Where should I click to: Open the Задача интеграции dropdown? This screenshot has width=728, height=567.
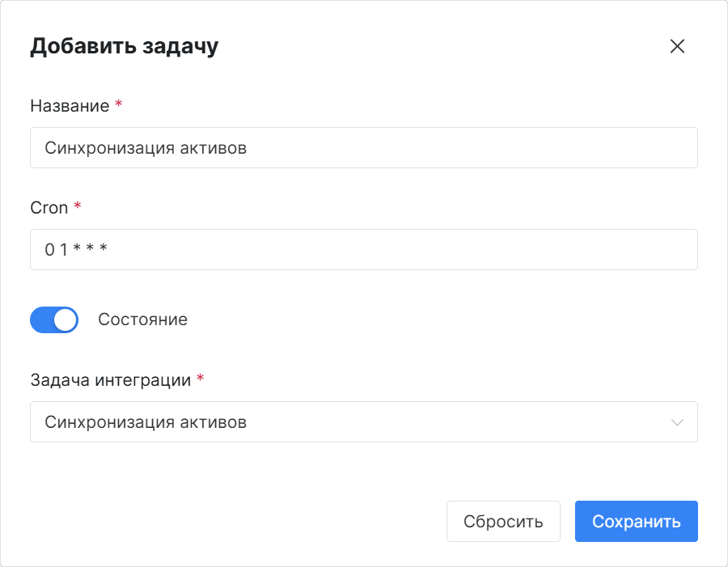point(364,421)
